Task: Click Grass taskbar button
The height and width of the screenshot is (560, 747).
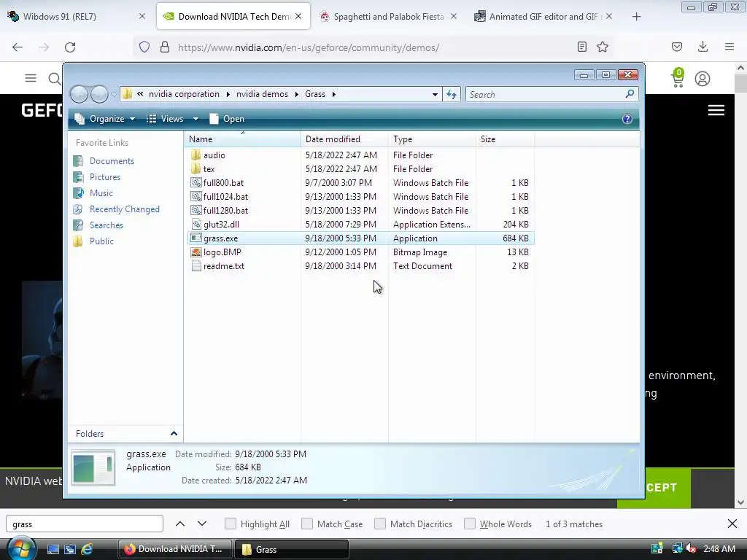Action: pos(292,549)
